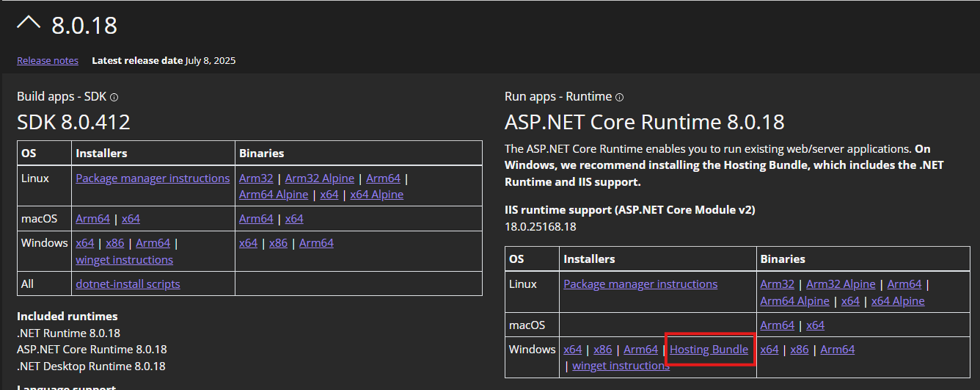Download SDK Linux Arm32 Alpine binary
Image resolution: width=980 pixels, height=390 pixels.
320,178
